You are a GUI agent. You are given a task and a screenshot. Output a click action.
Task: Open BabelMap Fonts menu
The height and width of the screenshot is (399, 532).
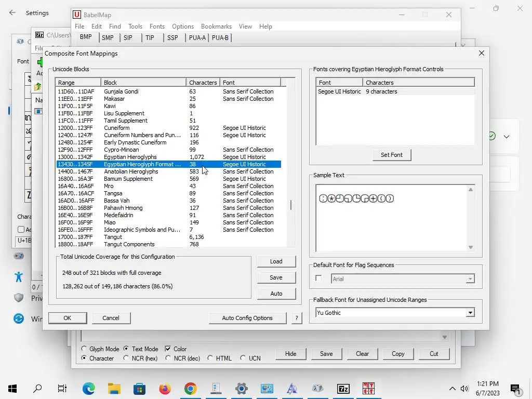tap(157, 26)
